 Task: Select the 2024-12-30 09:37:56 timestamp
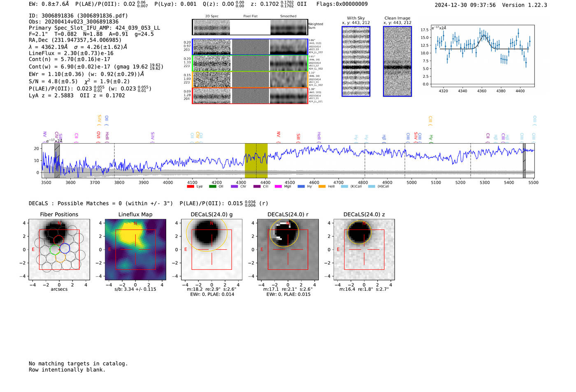465,5
